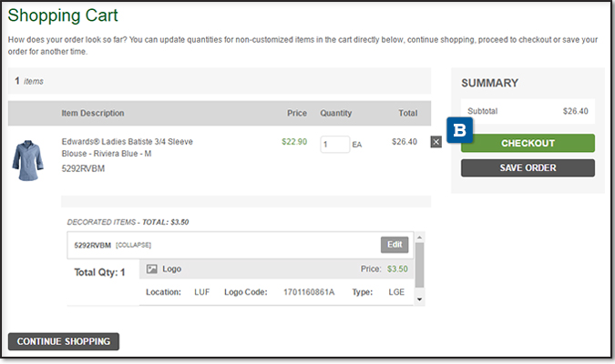Viewport: 615px width, 364px height.
Task: Remove the blouse using the X icon
Action: [x=436, y=141]
